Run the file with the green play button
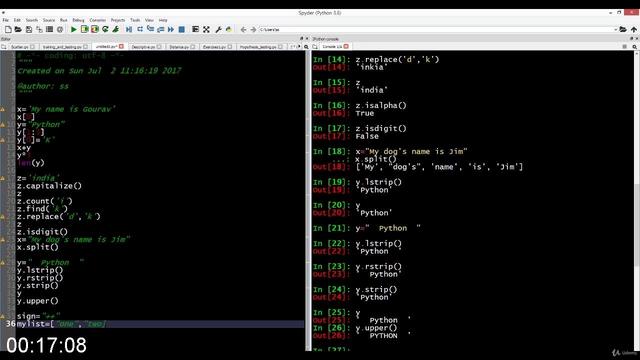This screenshot has width=640, height=360. pos(73,29)
